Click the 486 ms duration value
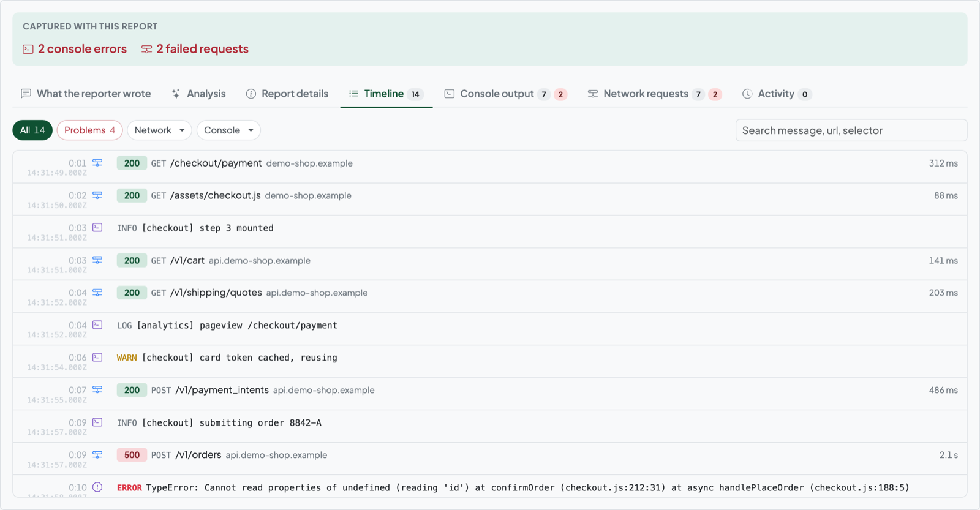The width and height of the screenshot is (980, 510). tap(943, 390)
